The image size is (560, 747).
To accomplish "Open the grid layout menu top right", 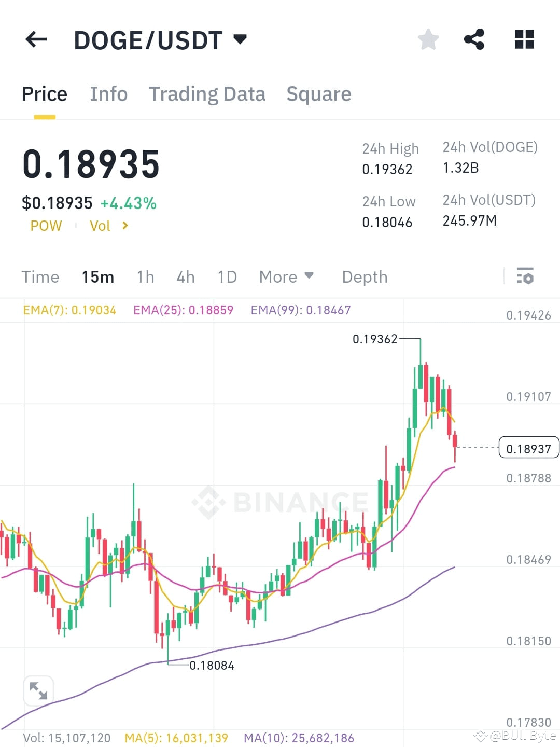I will pos(524,39).
